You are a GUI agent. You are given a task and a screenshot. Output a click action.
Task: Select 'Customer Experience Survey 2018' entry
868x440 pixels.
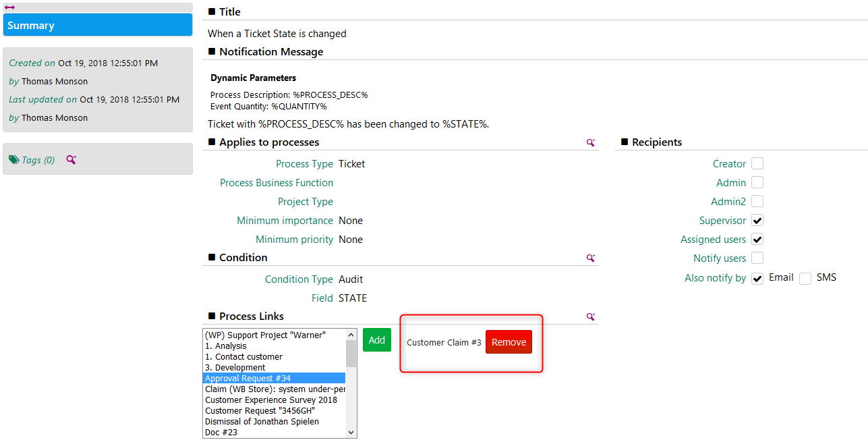click(x=274, y=400)
